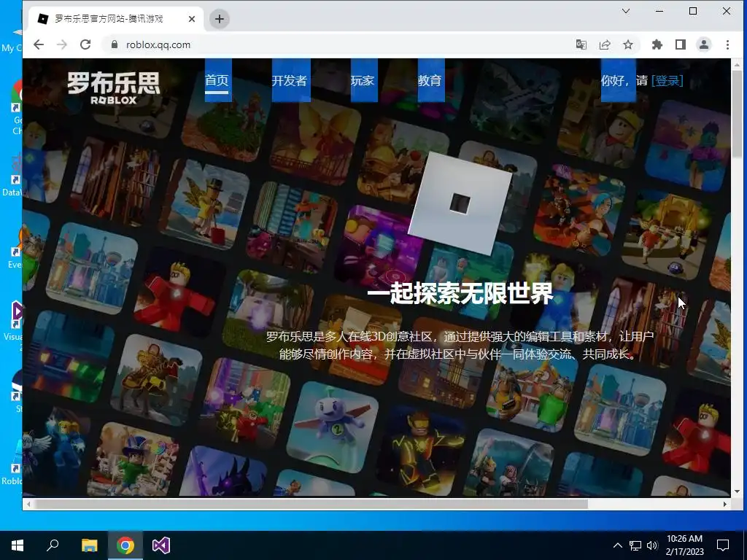Open the 开发者 navigation item
Image resolution: width=747 pixels, height=560 pixels.
[290, 80]
